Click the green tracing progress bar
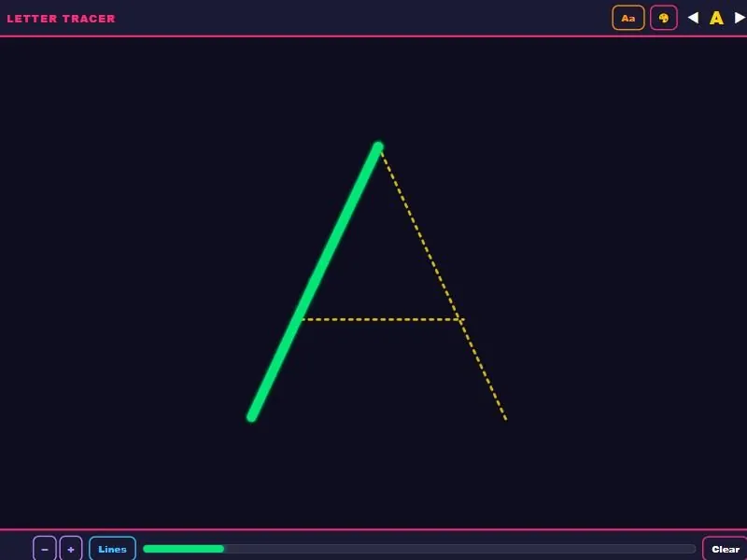Viewport: 747px width, 560px height. point(419,549)
